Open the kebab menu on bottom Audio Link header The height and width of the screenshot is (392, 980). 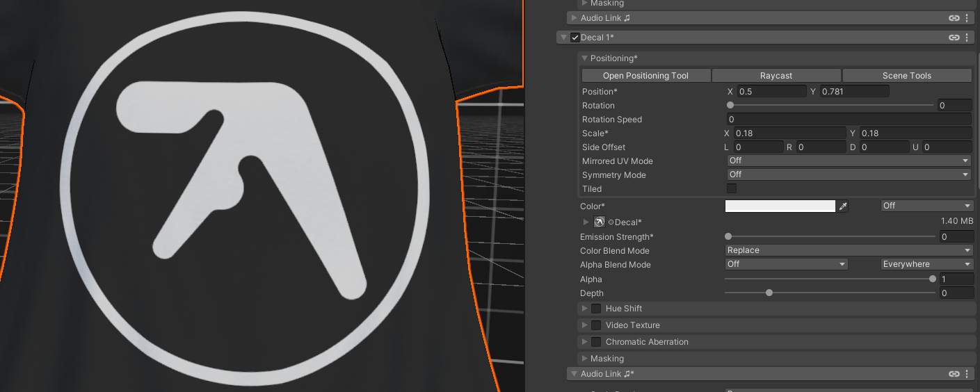[x=967, y=374]
